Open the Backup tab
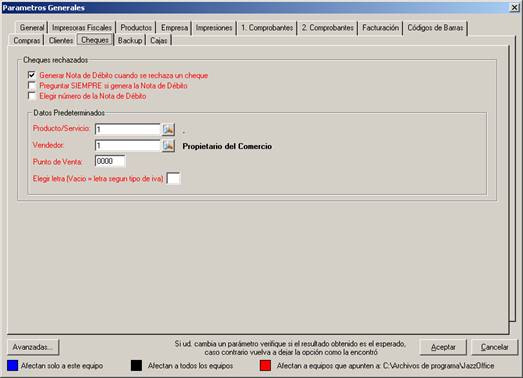This screenshot has width=523, height=378. point(130,40)
